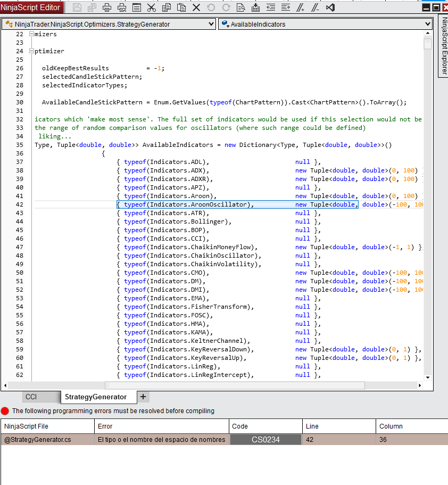Click the vertical scrollbar down arrow
448x485 pixels.
pyautogui.click(x=428, y=377)
